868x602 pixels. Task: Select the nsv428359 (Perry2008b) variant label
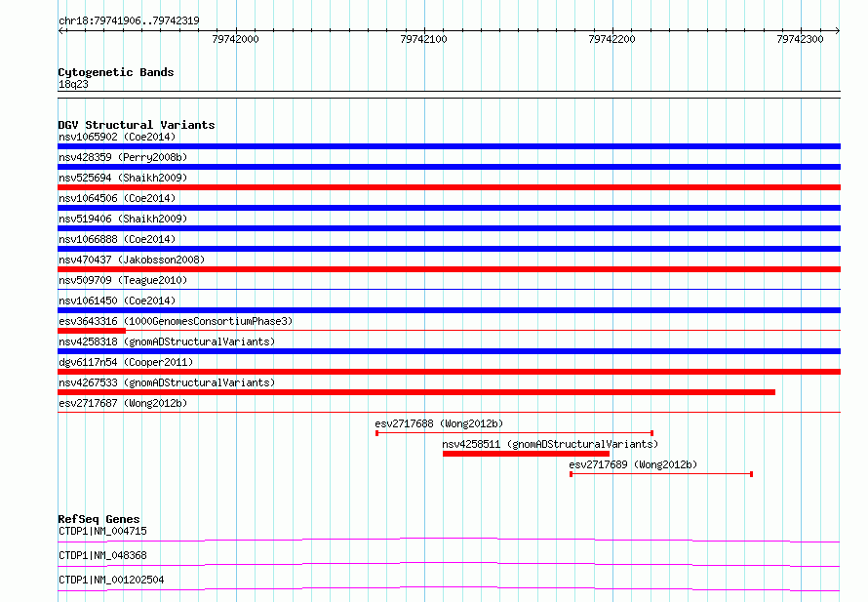[123, 157]
